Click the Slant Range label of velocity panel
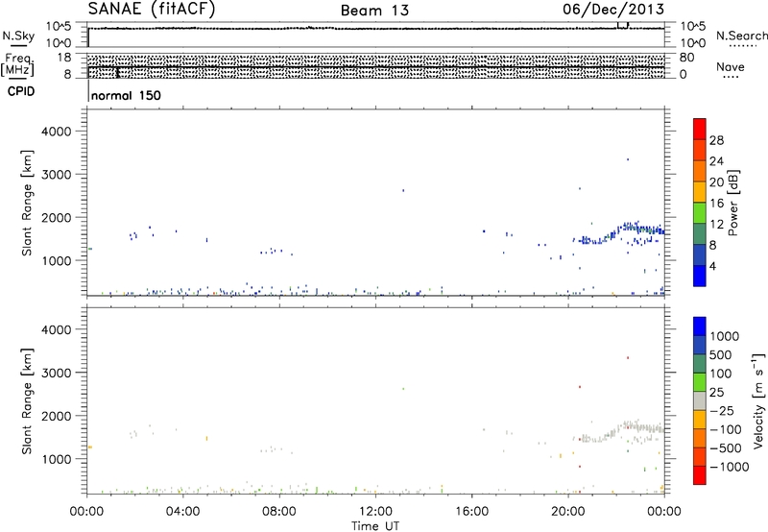Image resolution: width=768 pixels, height=532 pixels. point(27,401)
